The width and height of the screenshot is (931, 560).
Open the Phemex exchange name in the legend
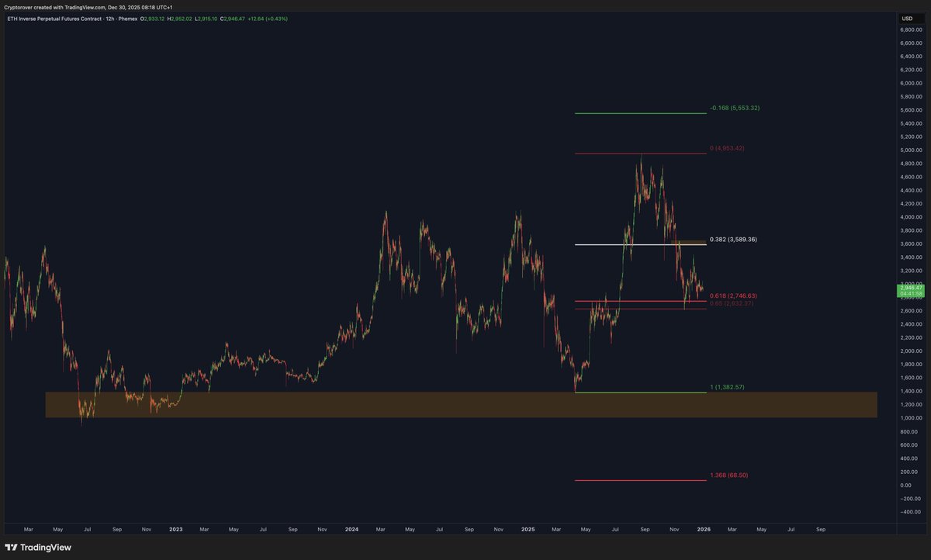pyautogui.click(x=129, y=18)
